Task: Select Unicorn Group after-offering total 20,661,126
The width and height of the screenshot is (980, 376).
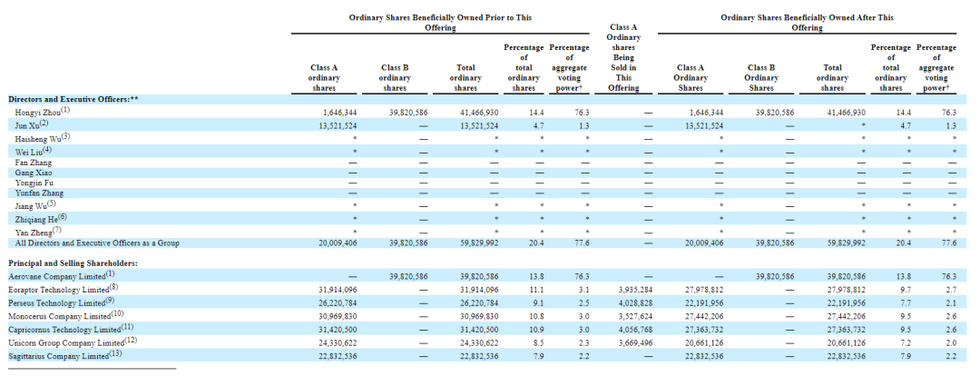Action: pos(846,342)
